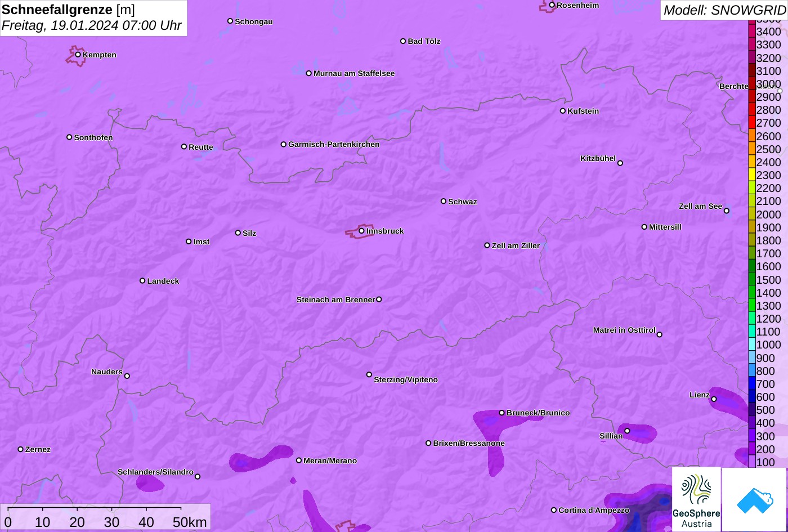
Task: Click the date Freitag, 19.01.2024 07:00 Uhr
Action: (x=92, y=25)
